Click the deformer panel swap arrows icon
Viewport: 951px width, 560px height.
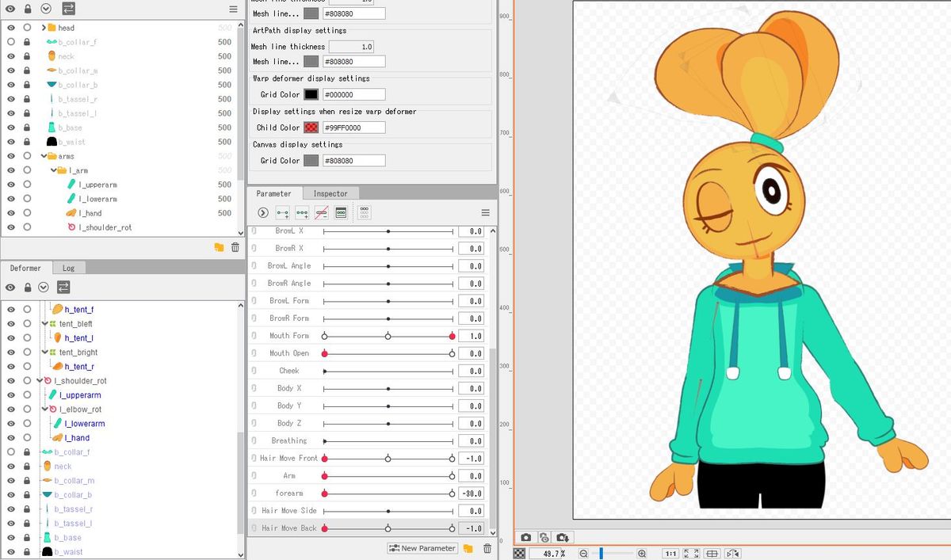point(63,287)
